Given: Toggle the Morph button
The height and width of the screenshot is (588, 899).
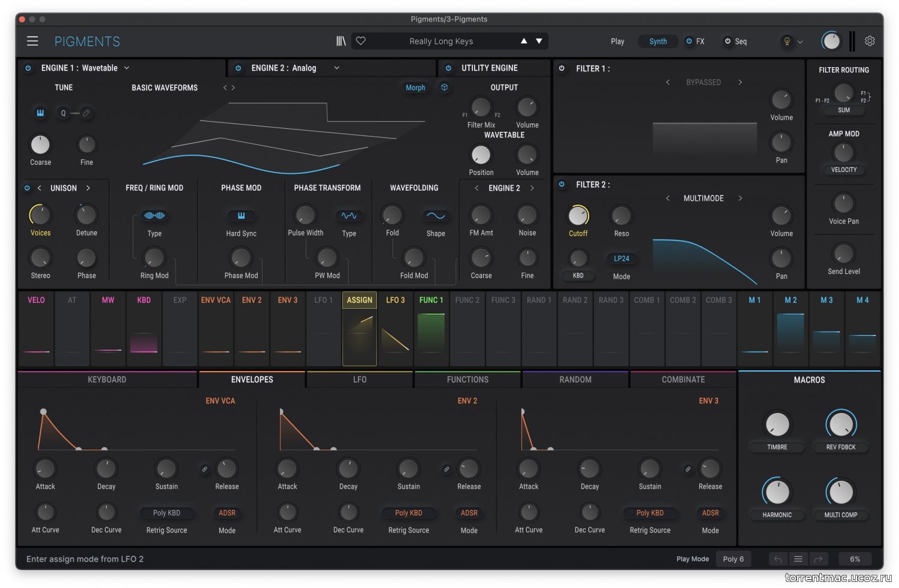Looking at the screenshot, I should [415, 88].
